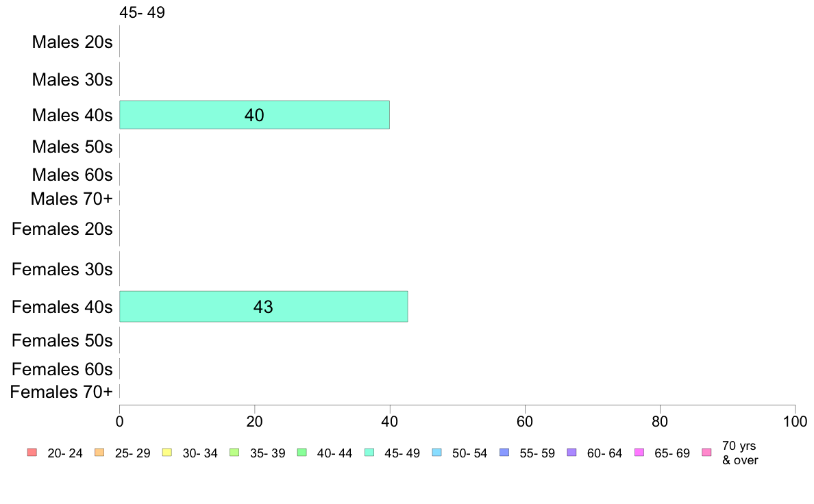The image size is (814, 504).
Task: Click the Females 30s category label
Action: pos(62,269)
